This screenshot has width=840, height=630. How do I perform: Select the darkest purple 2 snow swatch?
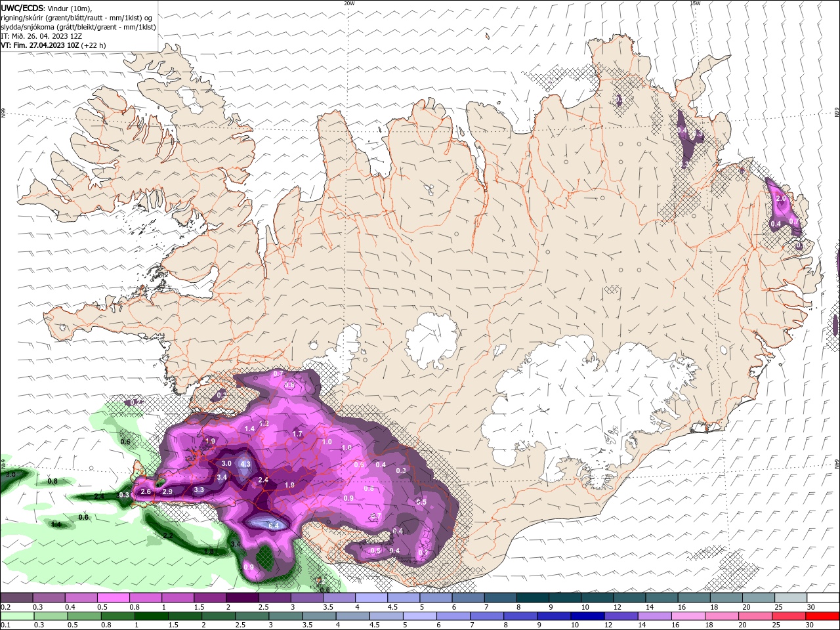(242, 598)
